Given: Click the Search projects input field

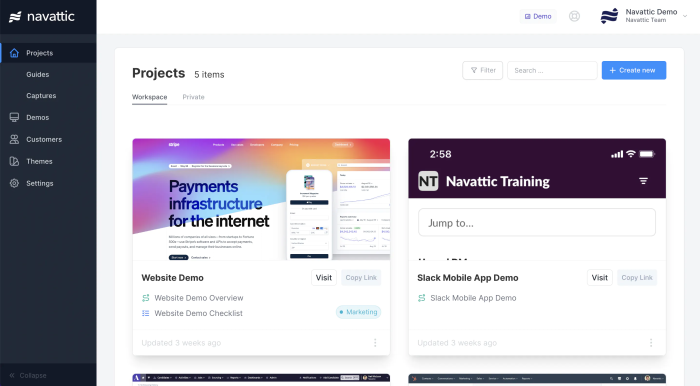Looking at the screenshot, I should pyautogui.click(x=552, y=71).
